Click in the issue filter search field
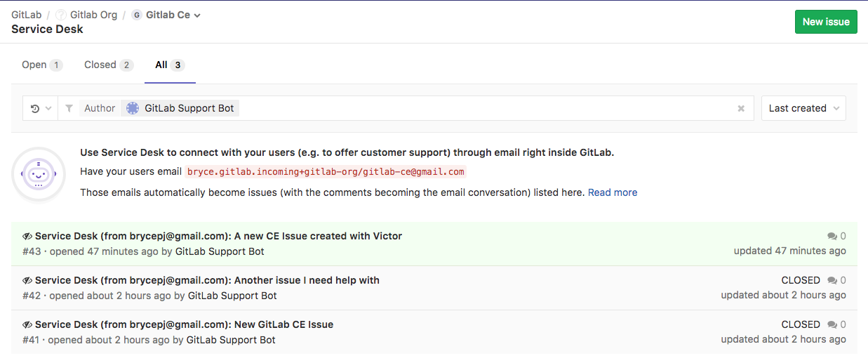Screen dimensions: 868x356 pos(484,108)
